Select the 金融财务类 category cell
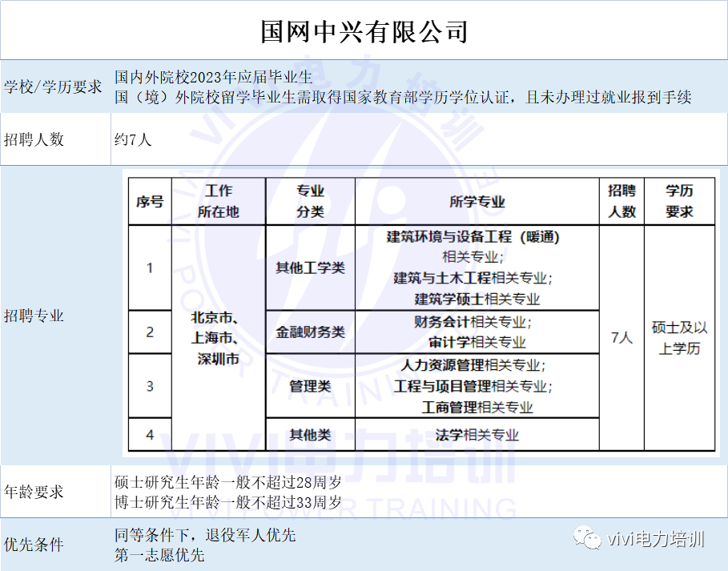728x571 pixels. pyautogui.click(x=310, y=332)
